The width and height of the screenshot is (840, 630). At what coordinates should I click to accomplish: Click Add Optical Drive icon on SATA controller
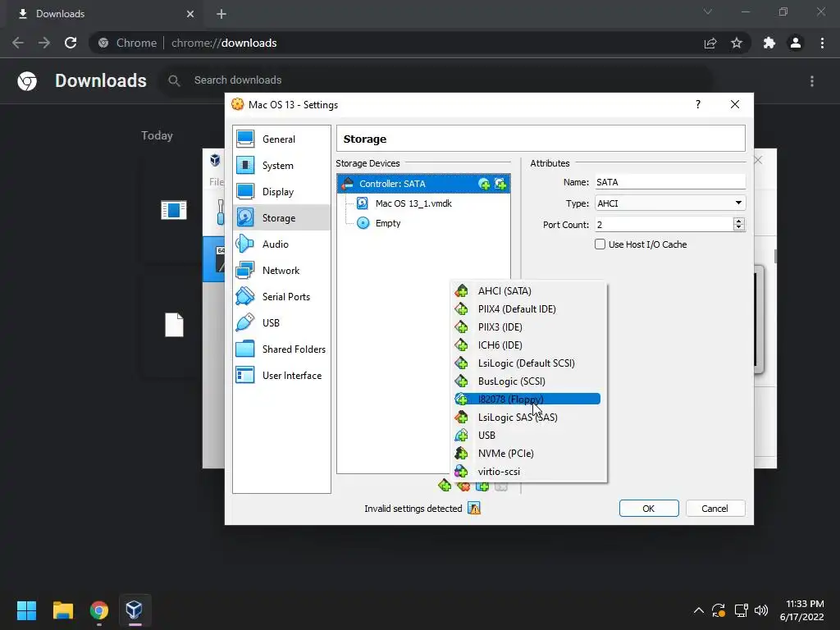point(484,184)
